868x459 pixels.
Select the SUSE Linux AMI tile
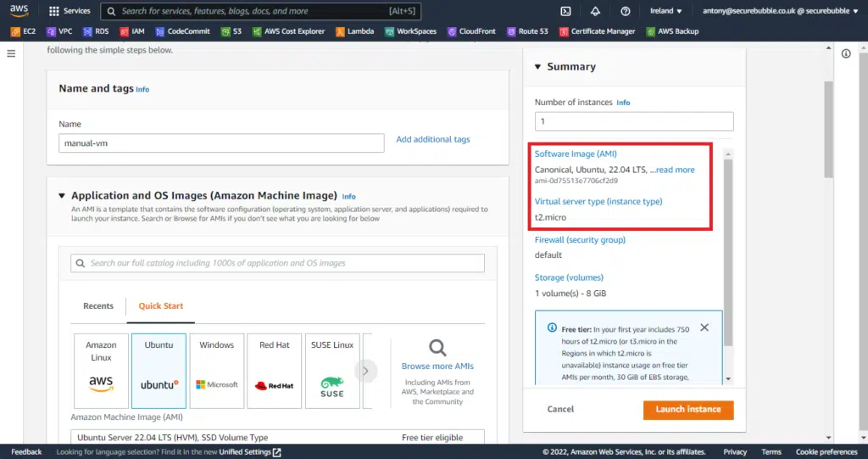[x=332, y=371]
